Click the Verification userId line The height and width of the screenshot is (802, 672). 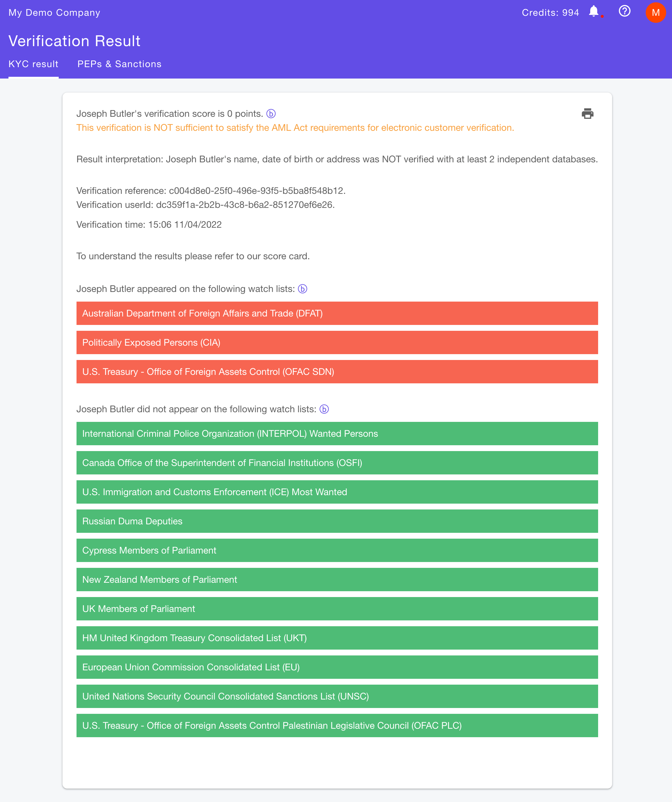click(206, 205)
